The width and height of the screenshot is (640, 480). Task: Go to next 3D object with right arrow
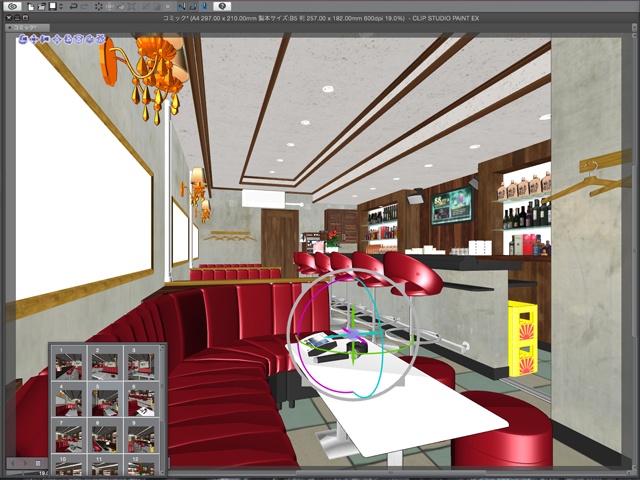[25, 463]
